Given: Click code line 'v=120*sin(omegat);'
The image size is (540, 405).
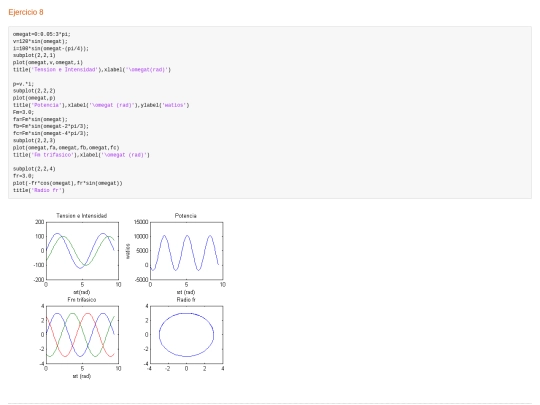Looking at the screenshot, I should pos(40,41).
